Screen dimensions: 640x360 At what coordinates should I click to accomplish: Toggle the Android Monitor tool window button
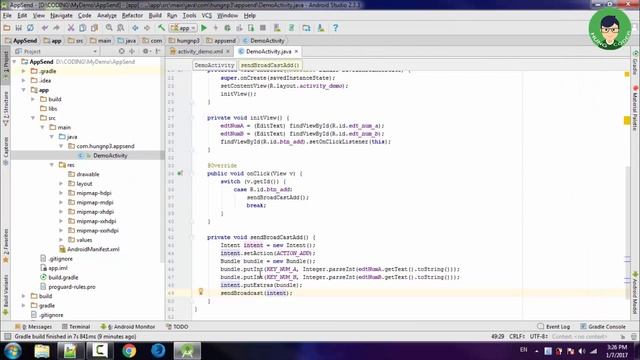128,327
